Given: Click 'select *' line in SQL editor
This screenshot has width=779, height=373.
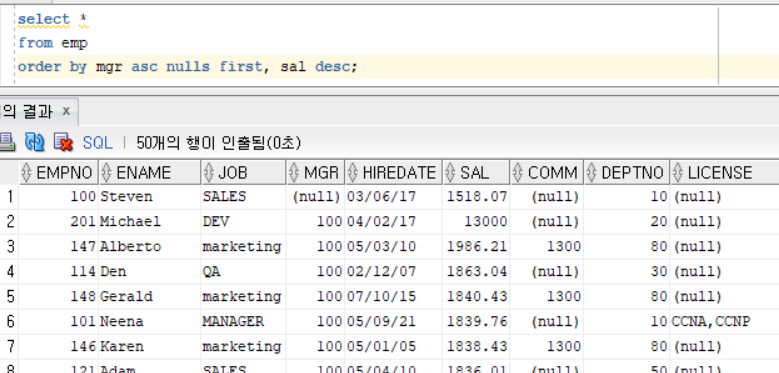Looking at the screenshot, I should (53, 19).
